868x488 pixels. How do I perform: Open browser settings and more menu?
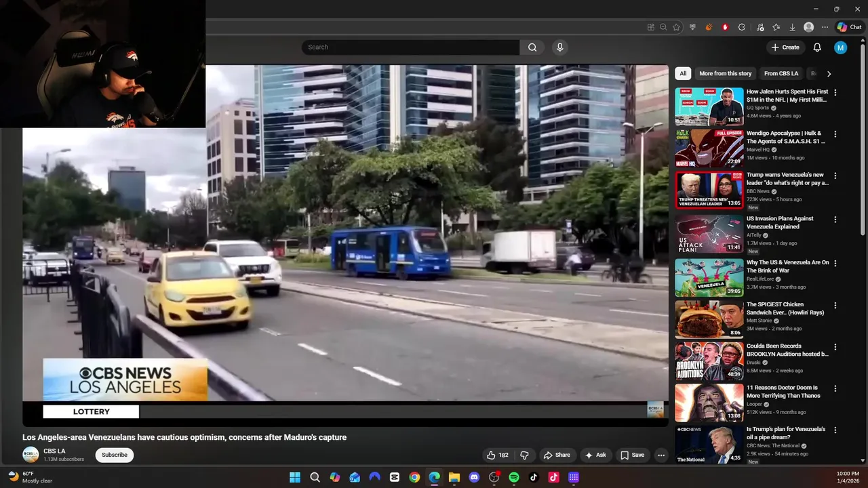click(x=825, y=27)
